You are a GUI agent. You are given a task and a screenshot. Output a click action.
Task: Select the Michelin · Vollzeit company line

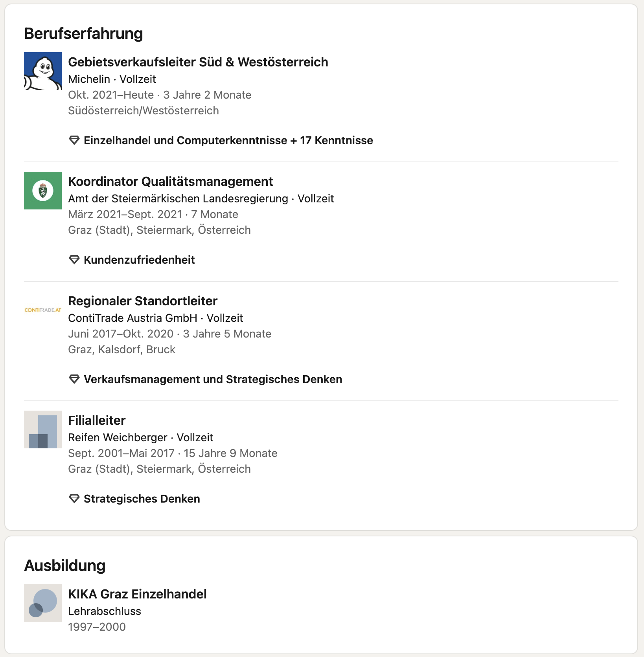click(x=112, y=79)
